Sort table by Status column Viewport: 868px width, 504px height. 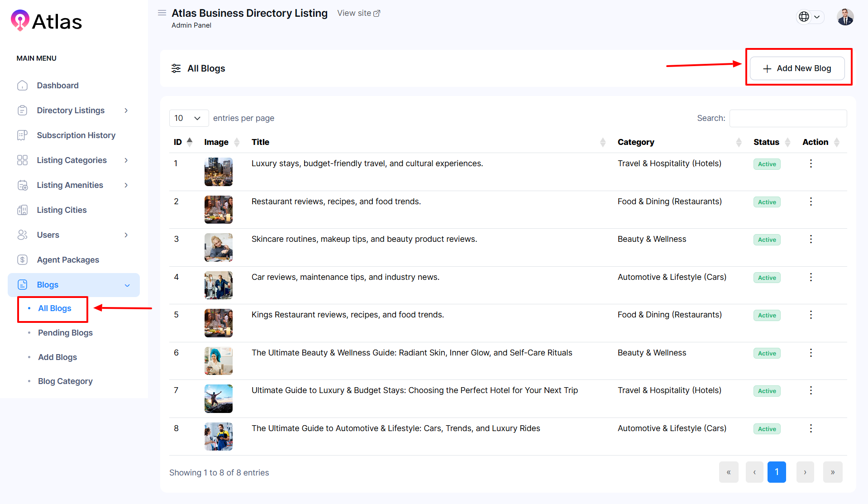787,142
